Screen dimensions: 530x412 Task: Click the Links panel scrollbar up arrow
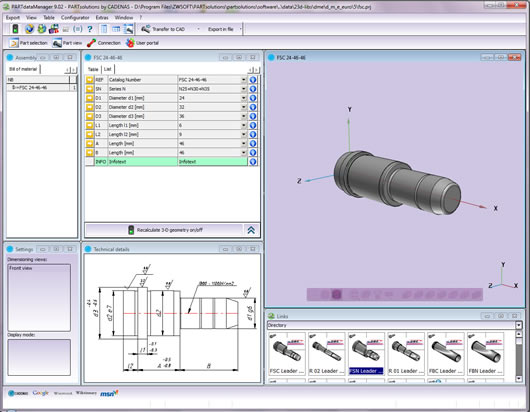click(x=519, y=334)
